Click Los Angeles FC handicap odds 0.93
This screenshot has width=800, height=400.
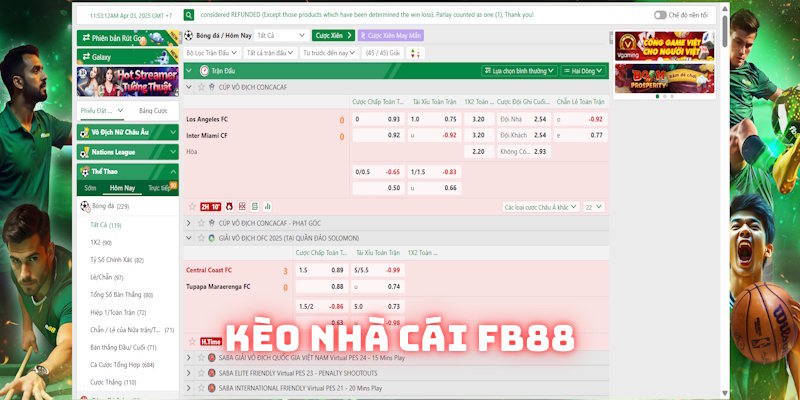coord(378,119)
